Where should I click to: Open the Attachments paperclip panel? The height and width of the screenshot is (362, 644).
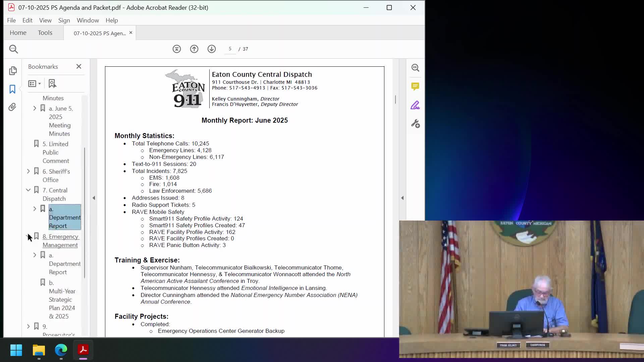point(12,107)
